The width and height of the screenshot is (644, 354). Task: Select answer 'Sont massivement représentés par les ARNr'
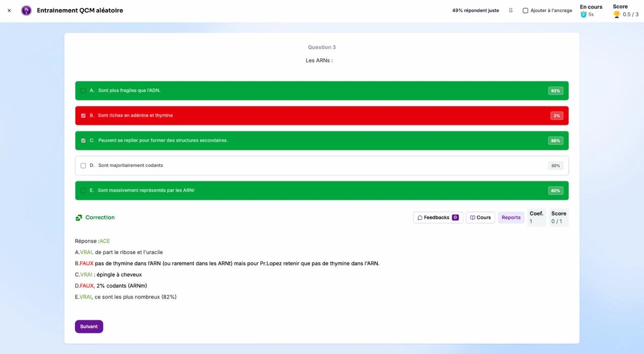(146, 191)
